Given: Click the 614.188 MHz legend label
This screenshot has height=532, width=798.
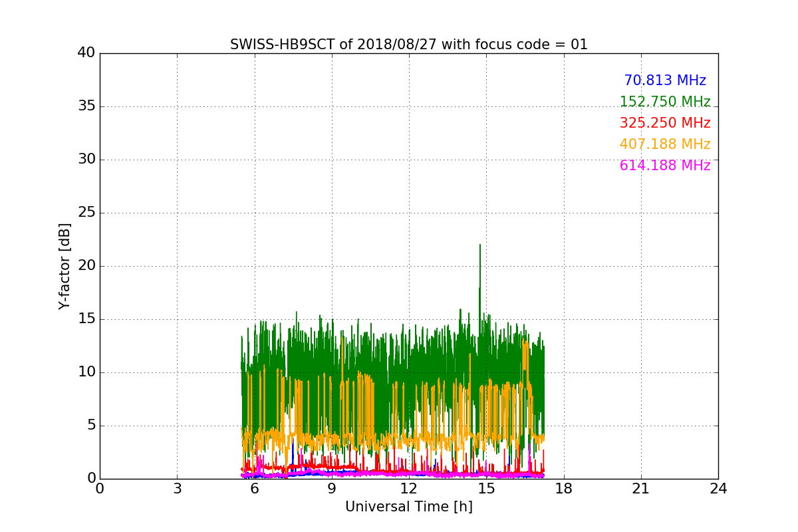Looking at the screenshot, I should [x=665, y=166].
